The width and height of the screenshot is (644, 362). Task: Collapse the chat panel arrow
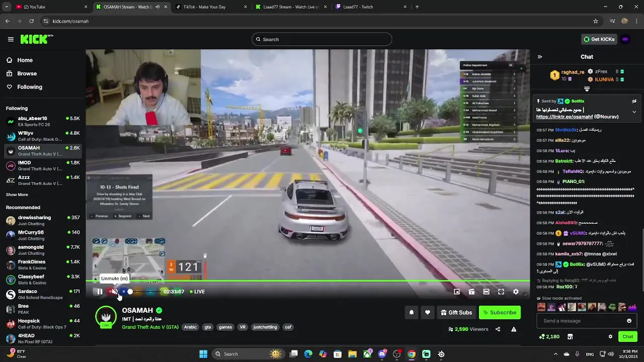click(540, 57)
